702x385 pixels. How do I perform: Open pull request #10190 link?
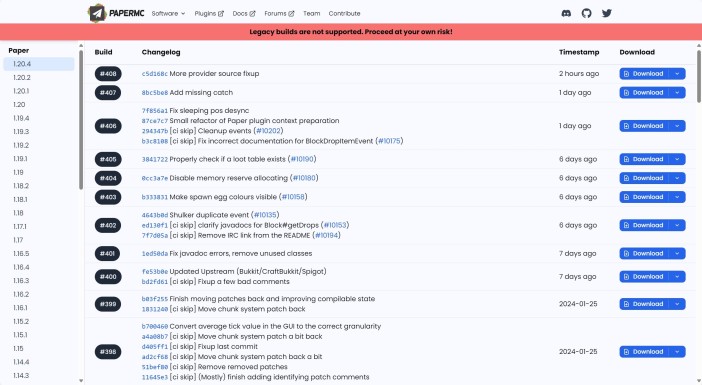coord(302,159)
